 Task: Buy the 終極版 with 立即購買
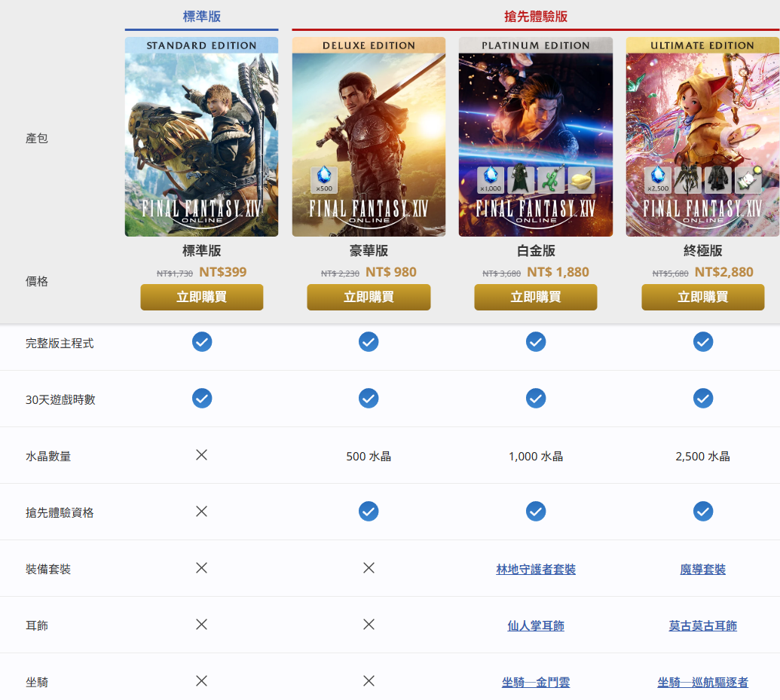(703, 297)
